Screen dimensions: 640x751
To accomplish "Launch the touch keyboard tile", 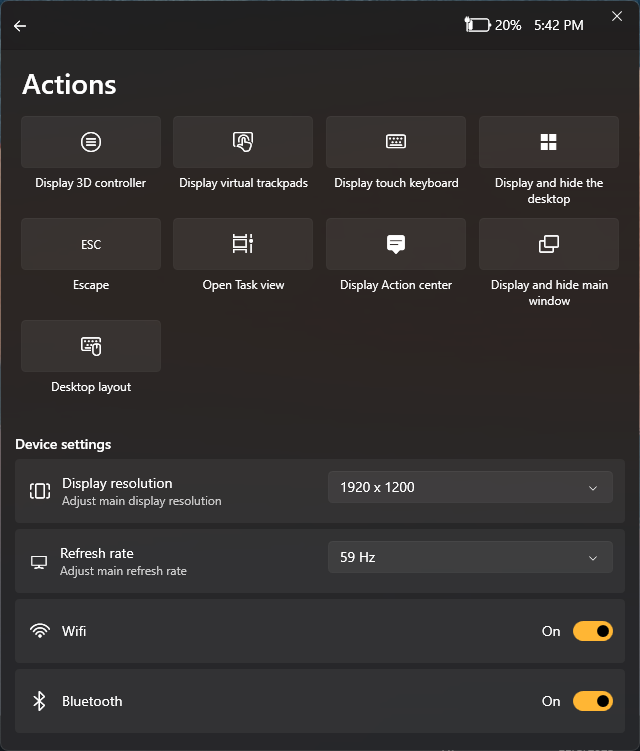I will tap(396, 142).
